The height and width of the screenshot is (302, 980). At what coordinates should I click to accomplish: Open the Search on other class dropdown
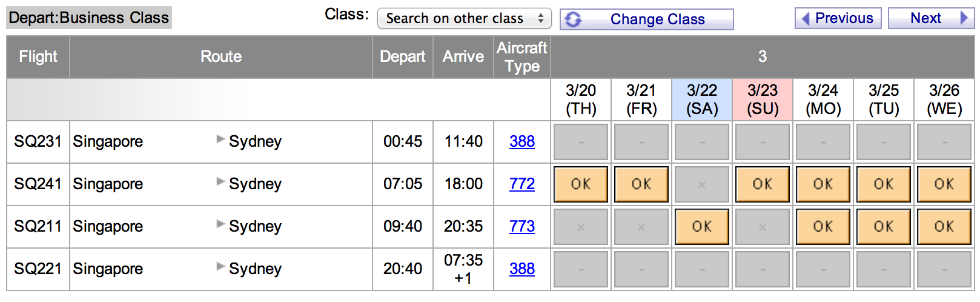[x=464, y=18]
